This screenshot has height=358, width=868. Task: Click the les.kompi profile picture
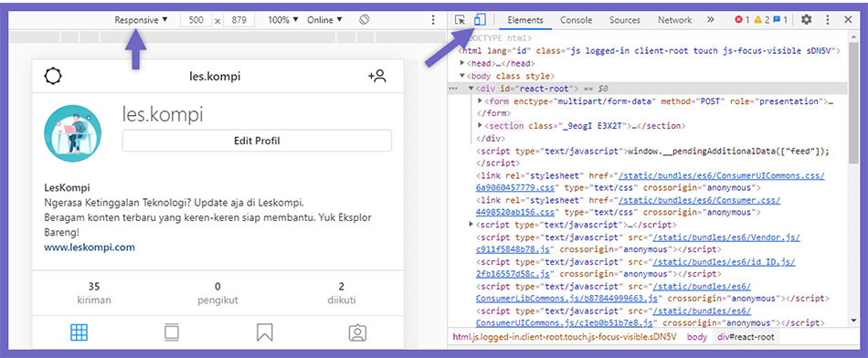pos(73,133)
